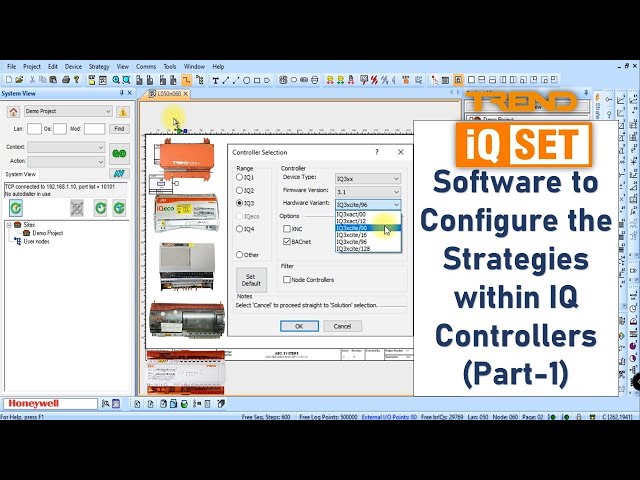640x480 pixels.
Task: Uncheck the BACnet option checkbox
Action: click(287, 242)
